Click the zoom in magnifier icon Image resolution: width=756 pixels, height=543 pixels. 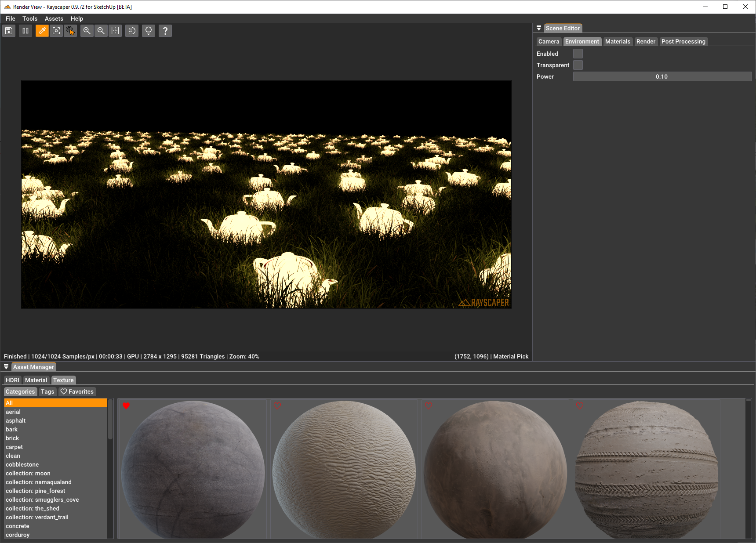point(87,31)
